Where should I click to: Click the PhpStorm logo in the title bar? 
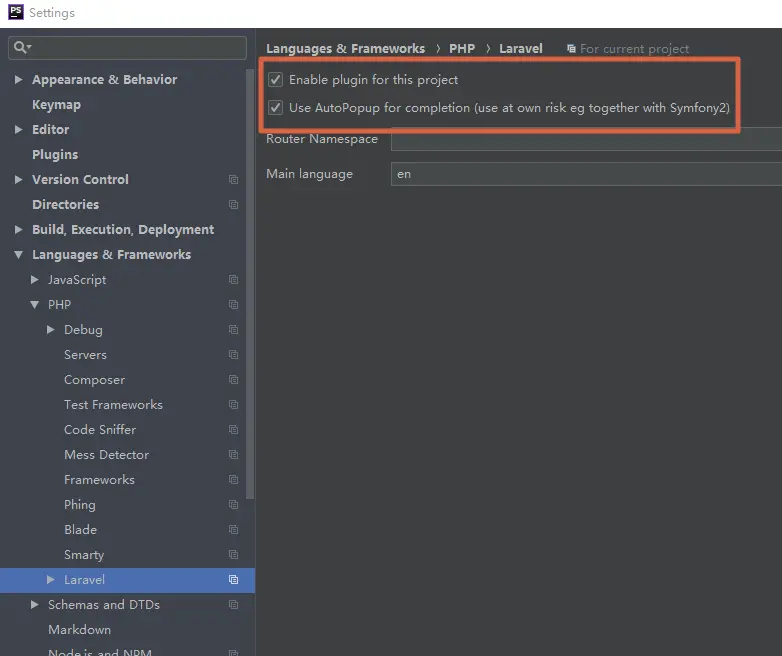(15, 12)
